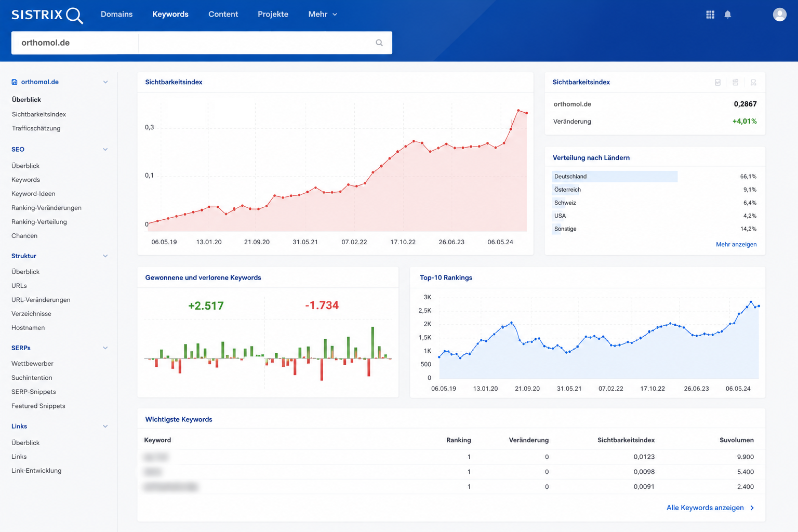Open the notifications bell
Screen dimensions: 798x532
coord(728,15)
